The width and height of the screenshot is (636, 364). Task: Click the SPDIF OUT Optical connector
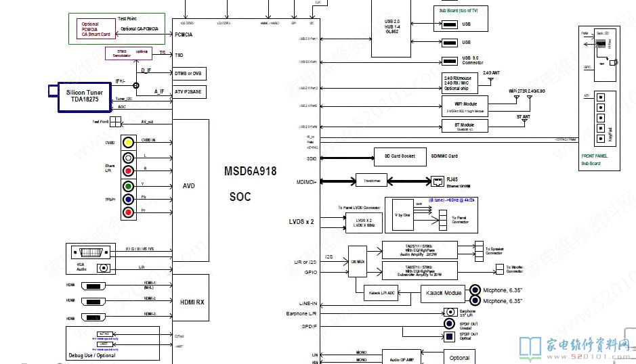tap(449, 336)
